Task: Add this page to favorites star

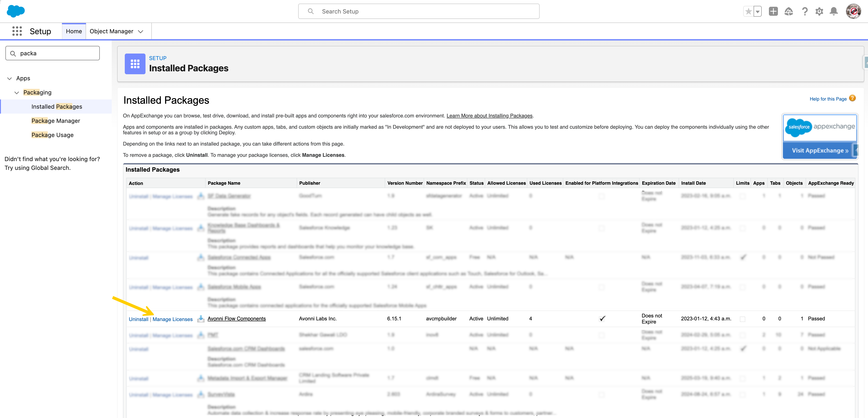Action: (748, 11)
